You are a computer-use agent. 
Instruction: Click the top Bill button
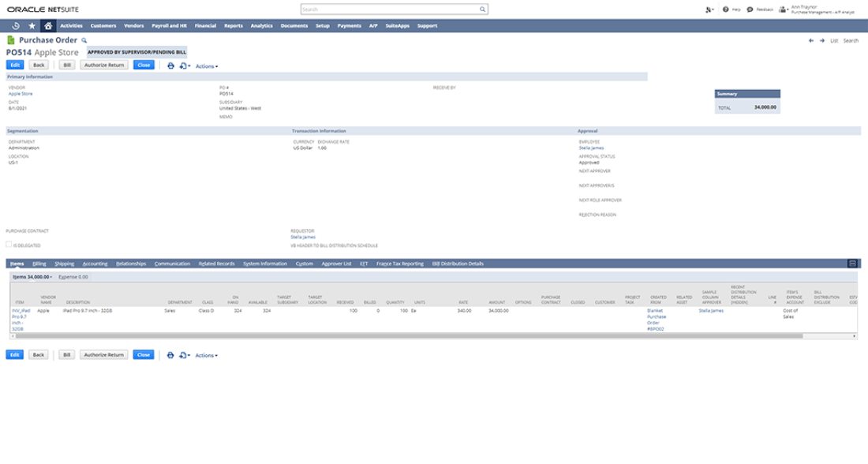coord(67,65)
